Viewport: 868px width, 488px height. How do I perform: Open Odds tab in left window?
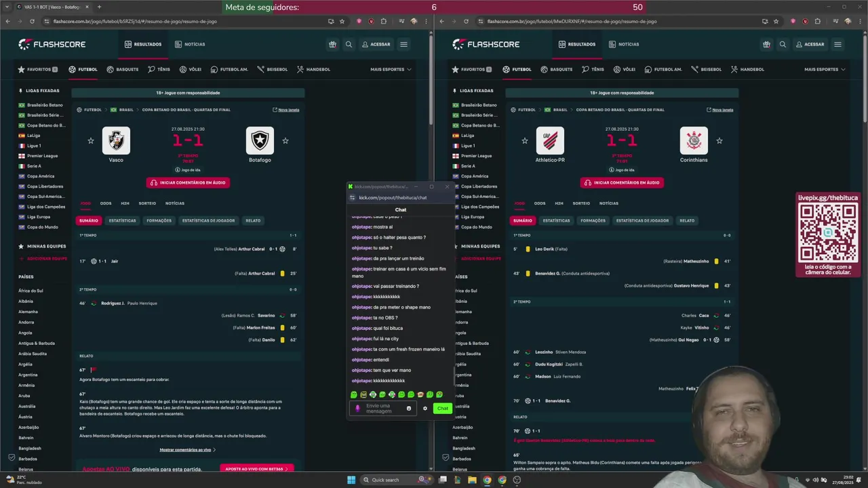click(106, 203)
